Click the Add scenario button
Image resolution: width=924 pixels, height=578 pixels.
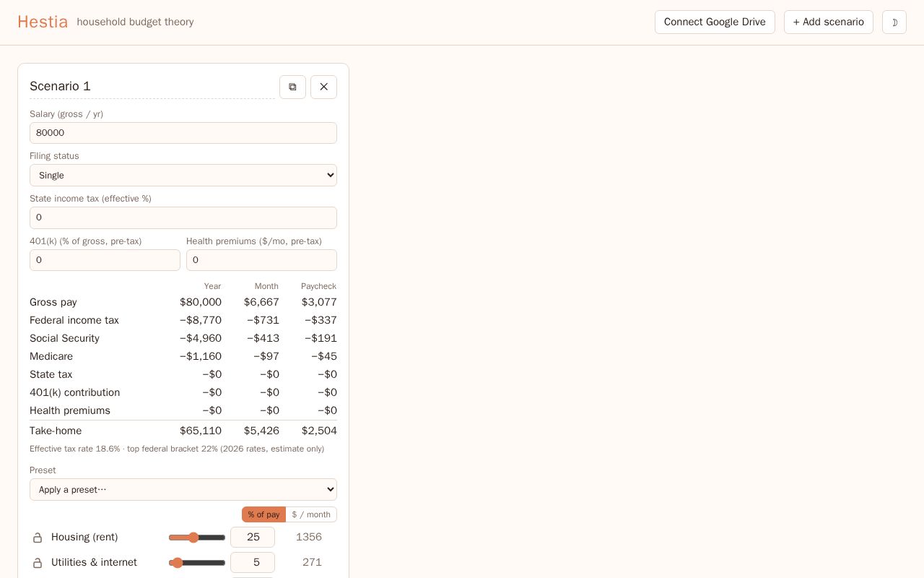pyautogui.click(x=829, y=22)
